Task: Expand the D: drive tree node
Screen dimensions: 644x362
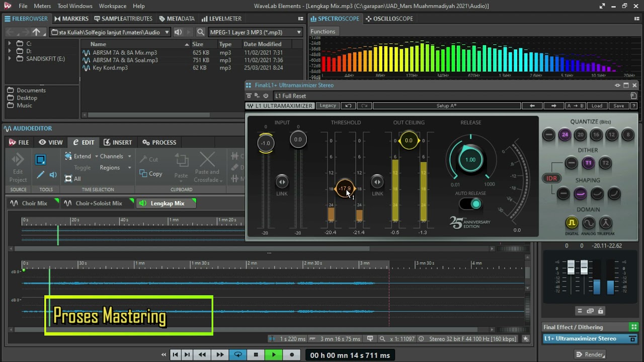Action: pos(9,51)
